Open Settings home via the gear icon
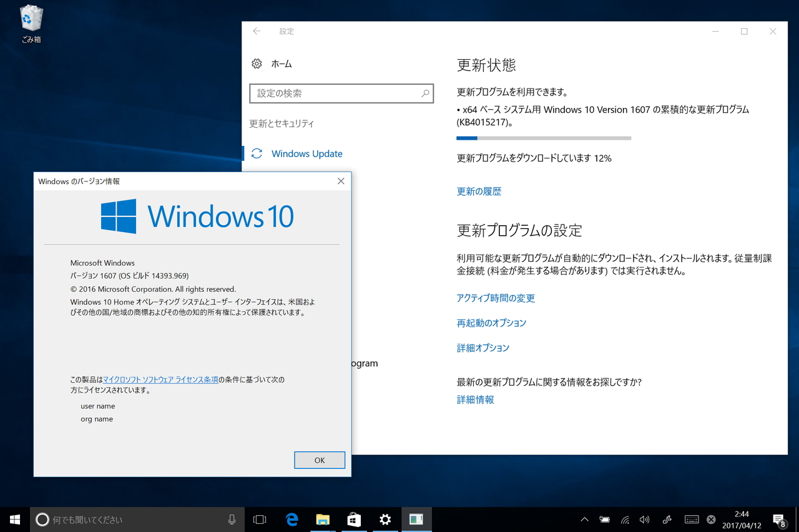799x532 pixels. (257, 63)
